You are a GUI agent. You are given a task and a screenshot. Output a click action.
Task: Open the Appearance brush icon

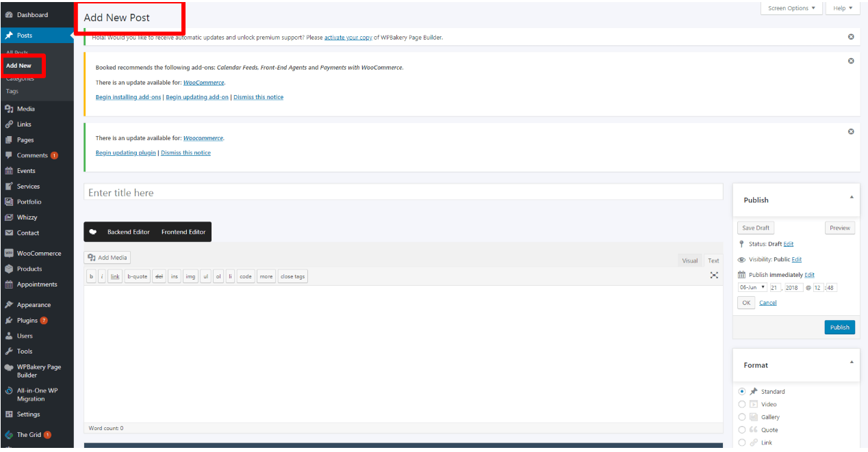tap(9, 305)
